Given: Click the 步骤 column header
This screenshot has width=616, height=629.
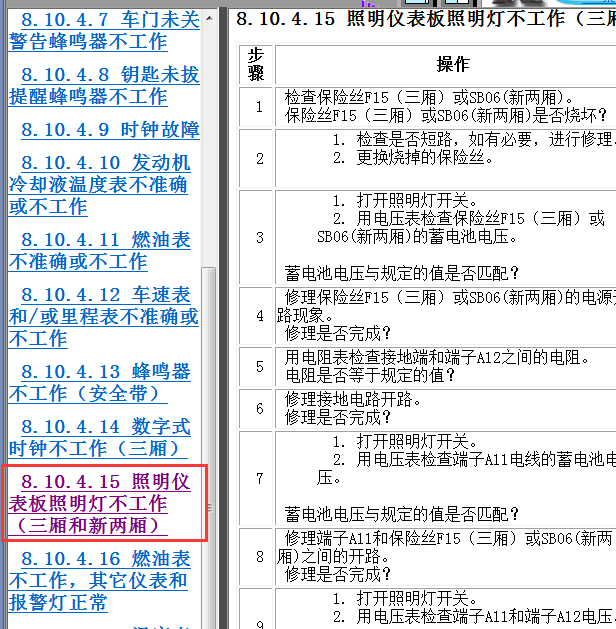Looking at the screenshot, I should pyautogui.click(x=256, y=64).
